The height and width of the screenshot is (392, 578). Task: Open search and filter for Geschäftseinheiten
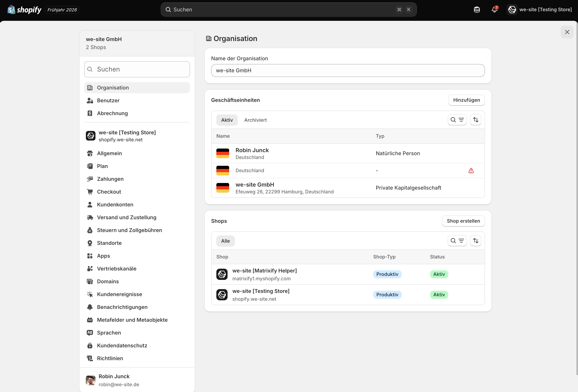(457, 120)
